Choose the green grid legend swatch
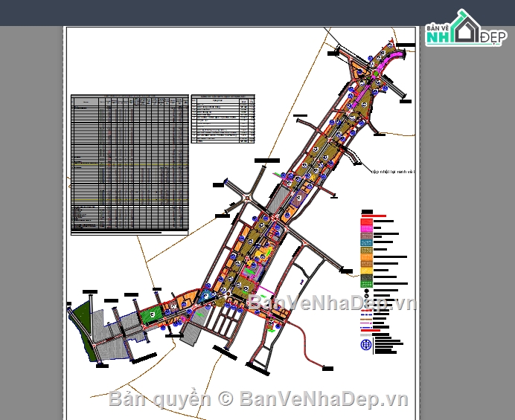The height and width of the screenshot is (420, 515). click(366, 284)
